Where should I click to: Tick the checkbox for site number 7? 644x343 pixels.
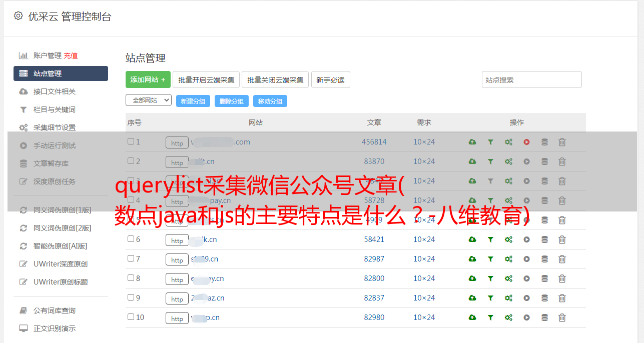(x=131, y=258)
